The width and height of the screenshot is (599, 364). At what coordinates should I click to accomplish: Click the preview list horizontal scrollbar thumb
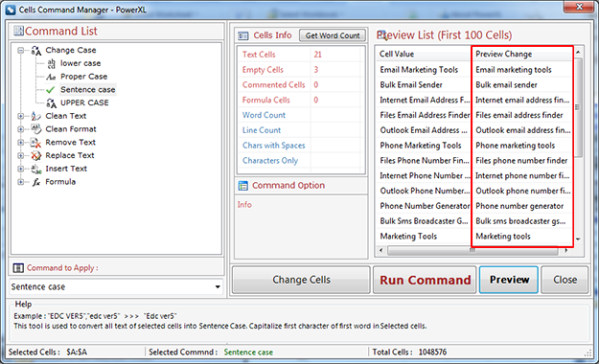(x=472, y=251)
